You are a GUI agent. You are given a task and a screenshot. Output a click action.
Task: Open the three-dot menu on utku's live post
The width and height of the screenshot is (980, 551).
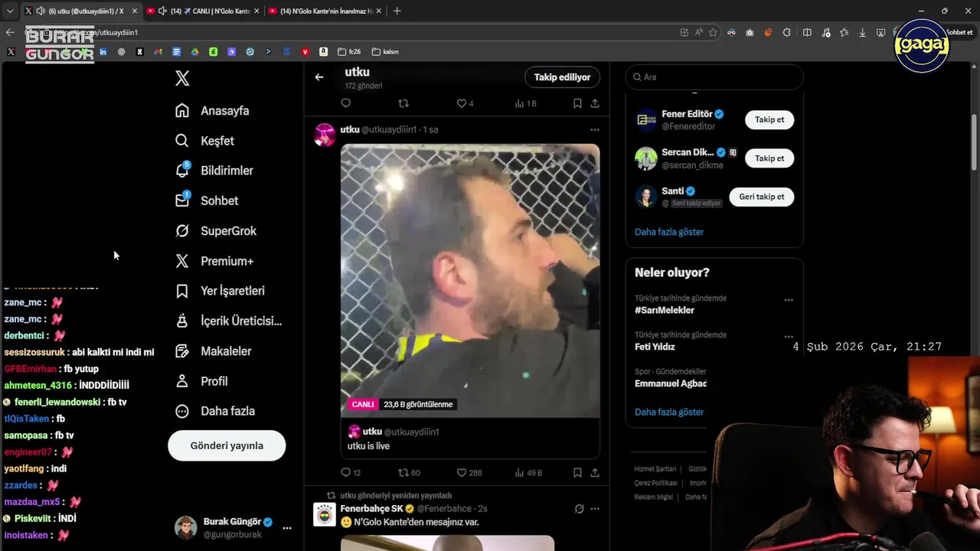click(595, 130)
